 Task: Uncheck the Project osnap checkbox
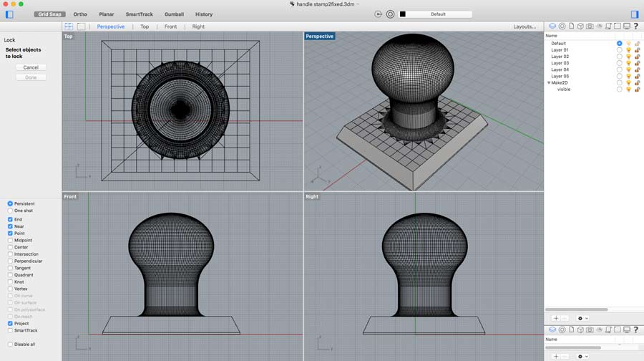10,324
